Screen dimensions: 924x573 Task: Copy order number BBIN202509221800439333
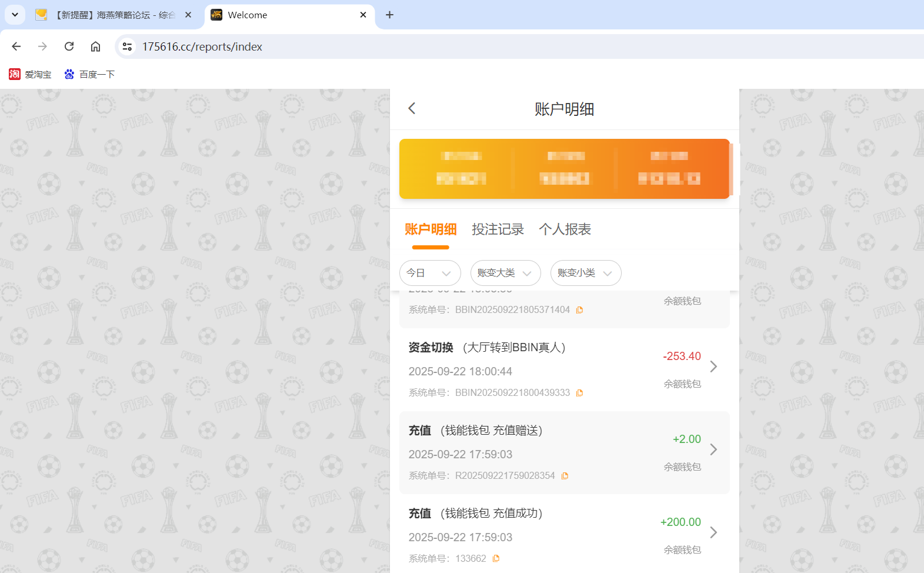click(x=579, y=393)
